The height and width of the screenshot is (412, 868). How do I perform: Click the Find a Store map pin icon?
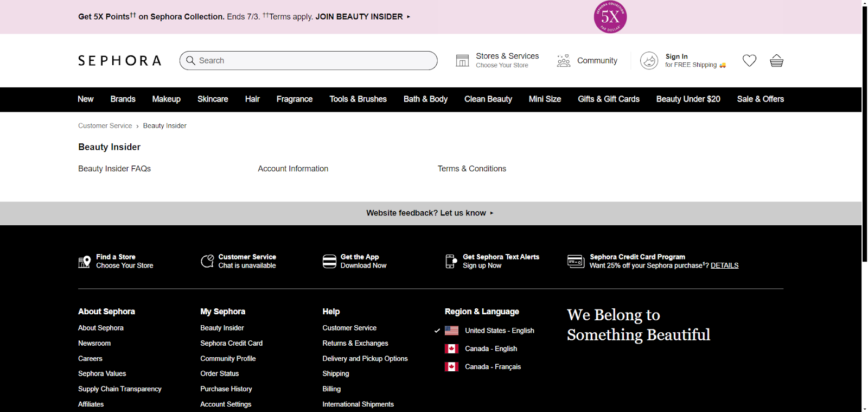coord(84,262)
